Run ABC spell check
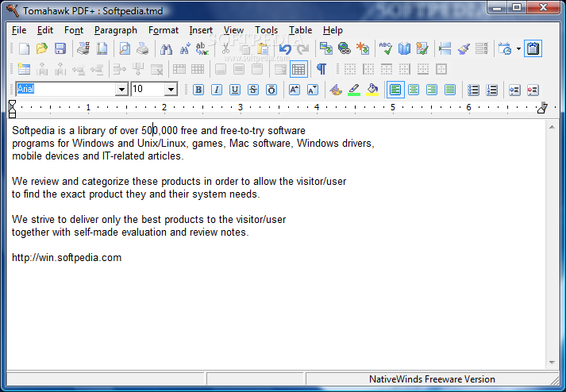This screenshot has width=566, height=392. tap(386, 48)
